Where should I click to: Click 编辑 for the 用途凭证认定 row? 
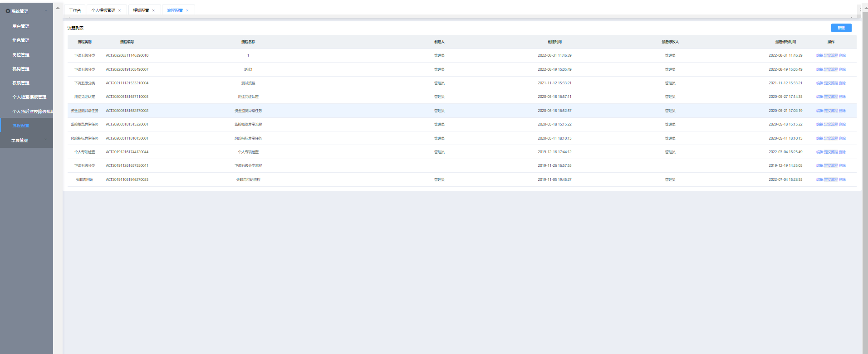(819, 97)
